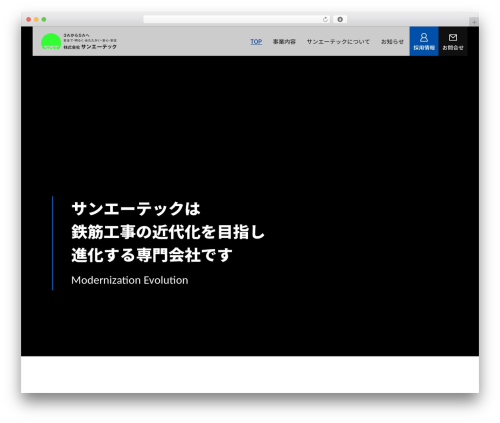Open a new browser tab with plus
This screenshot has height=423, width=500.
(x=474, y=22)
